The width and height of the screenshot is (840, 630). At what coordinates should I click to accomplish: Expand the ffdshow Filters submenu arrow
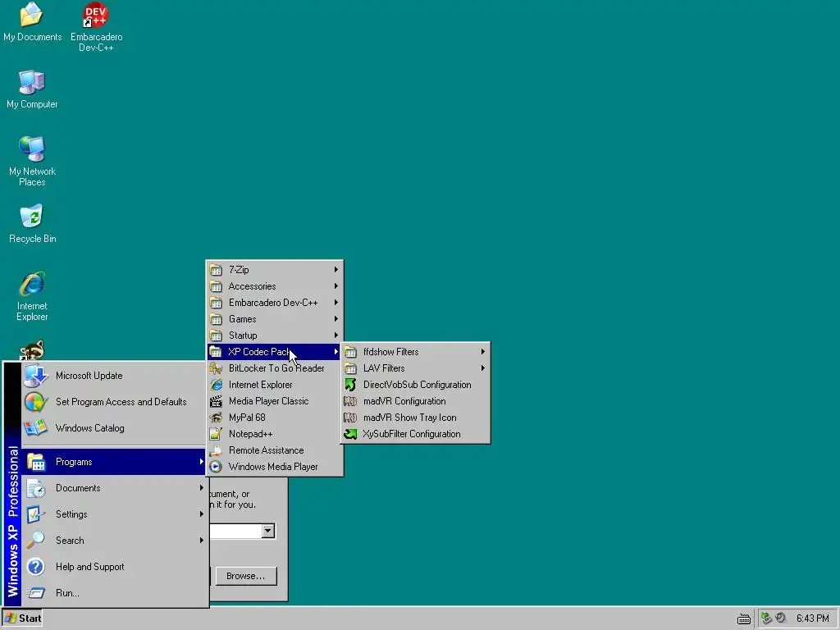pos(482,352)
